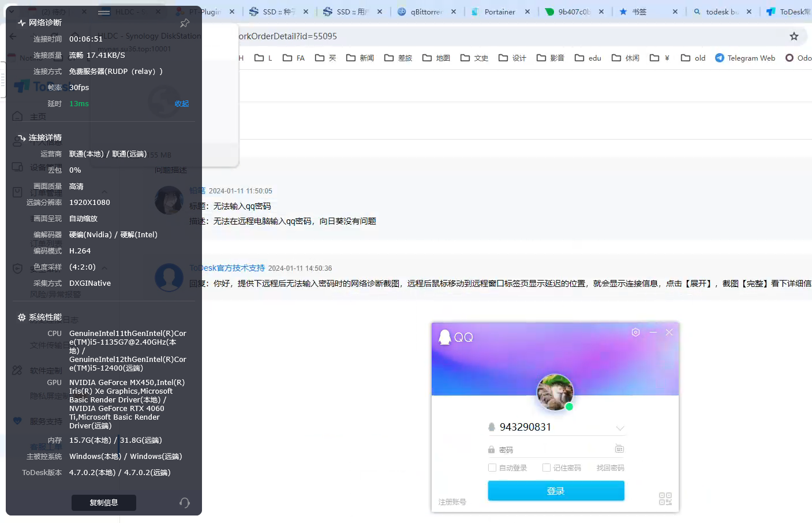
Task: Switch to the Portainer browser tab
Action: coord(500,12)
